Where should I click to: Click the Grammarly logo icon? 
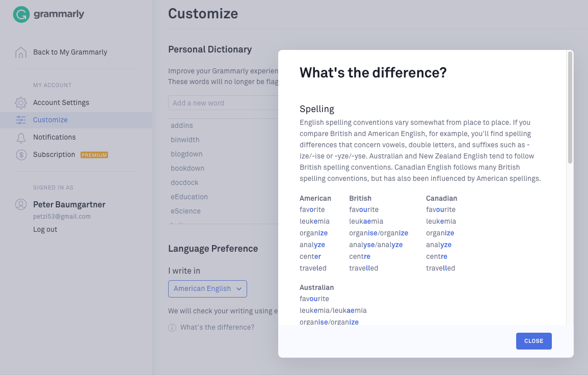pos(21,14)
